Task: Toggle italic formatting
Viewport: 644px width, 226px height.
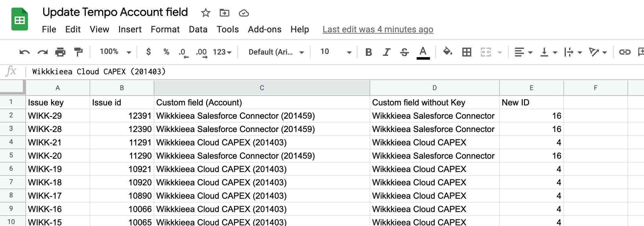Action: pyautogui.click(x=386, y=52)
